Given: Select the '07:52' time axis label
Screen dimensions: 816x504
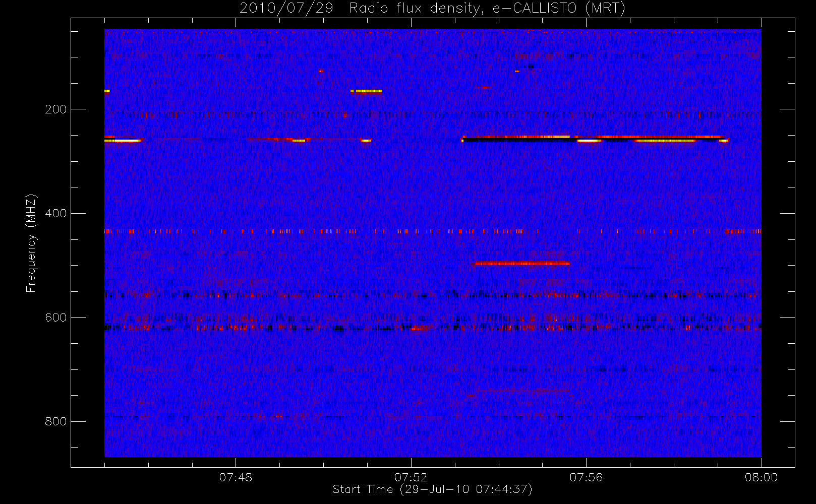Looking at the screenshot, I should [411, 477].
